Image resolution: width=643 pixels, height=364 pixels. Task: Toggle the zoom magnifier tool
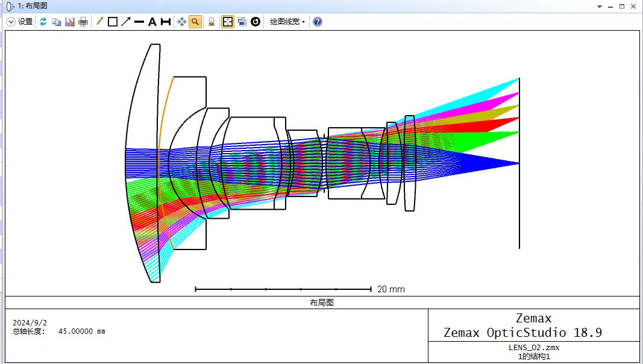tap(195, 22)
